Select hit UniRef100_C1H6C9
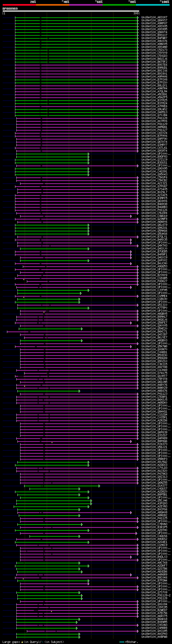The height and width of the screenshot is (644, 172). click(x=154, y=545)
